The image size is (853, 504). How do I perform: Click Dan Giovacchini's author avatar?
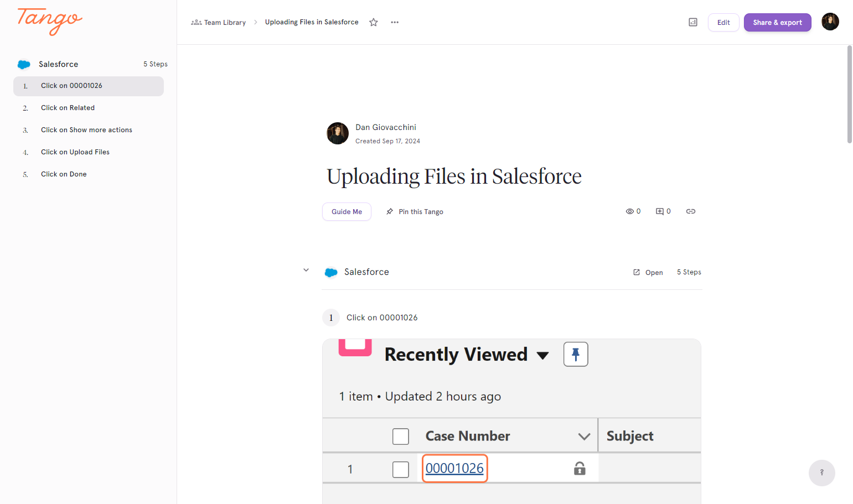click(x=338, y=133)
